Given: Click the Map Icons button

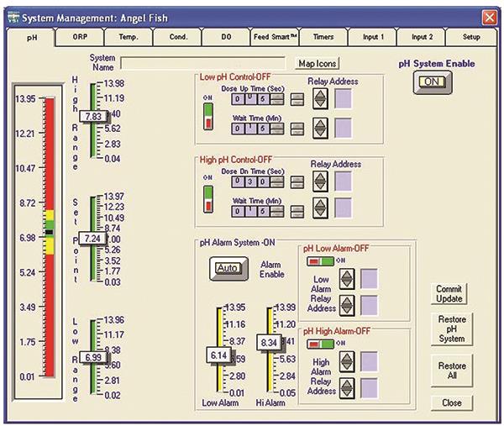Looking at the screenshot, I should [x=318, y=64].
